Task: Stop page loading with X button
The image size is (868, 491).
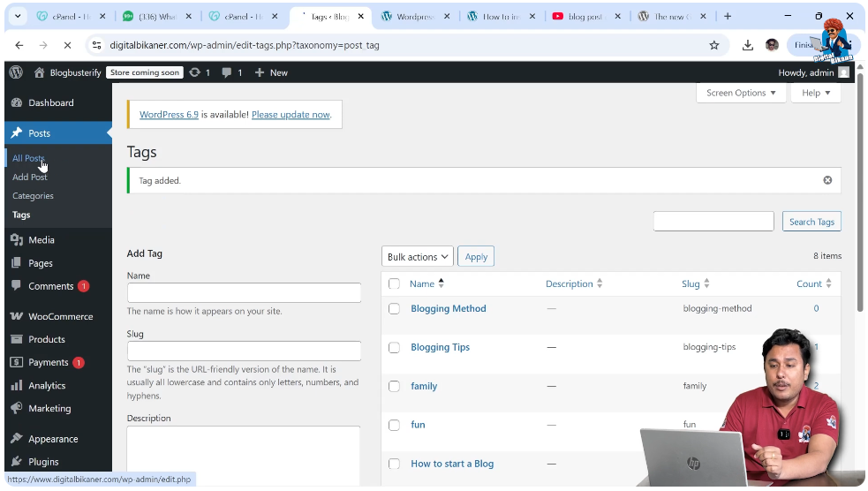Action: pos(67,45)
